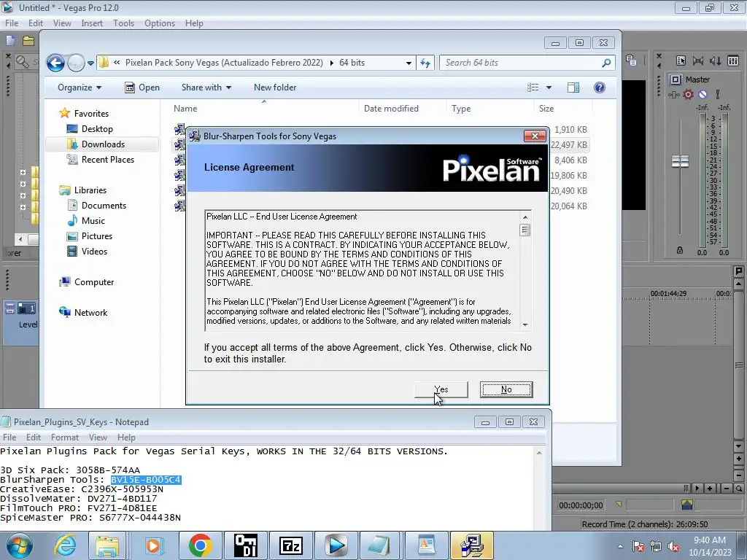747x560 pixels.
Task: Sort files by Name column header
Action: tap(185, 109)
